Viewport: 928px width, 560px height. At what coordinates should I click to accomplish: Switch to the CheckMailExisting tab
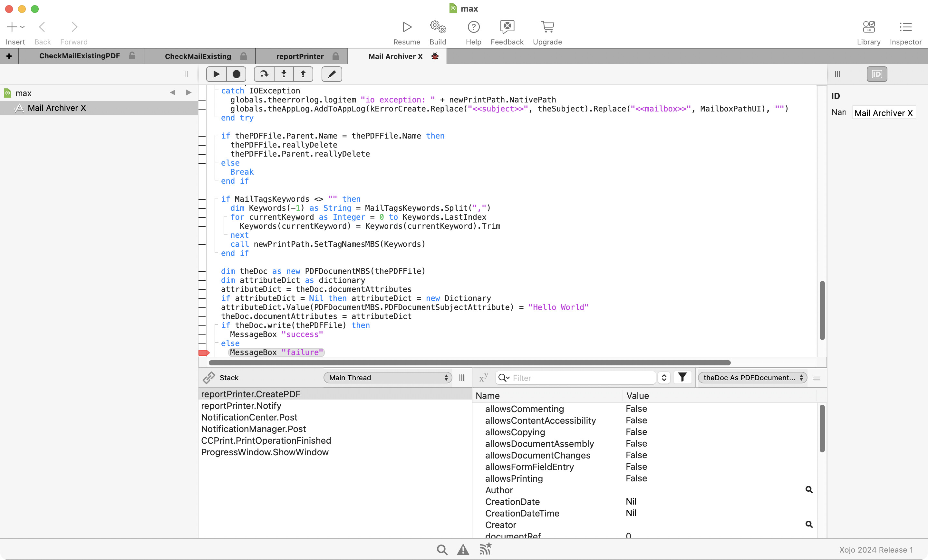[198, 56]
